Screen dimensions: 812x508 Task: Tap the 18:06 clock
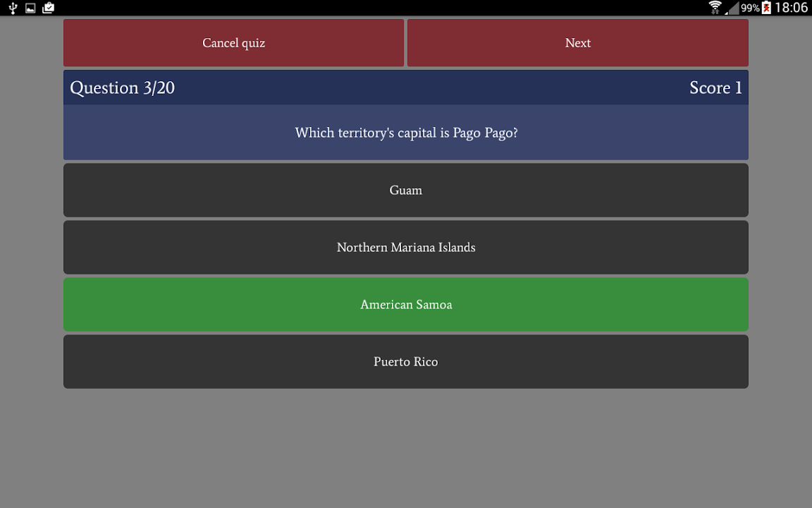[x=791, y=8]
